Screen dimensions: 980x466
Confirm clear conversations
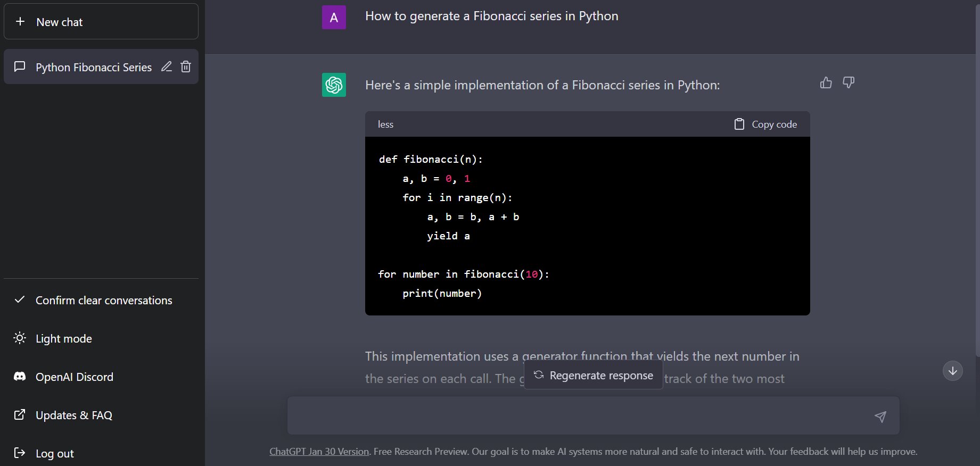104,301
